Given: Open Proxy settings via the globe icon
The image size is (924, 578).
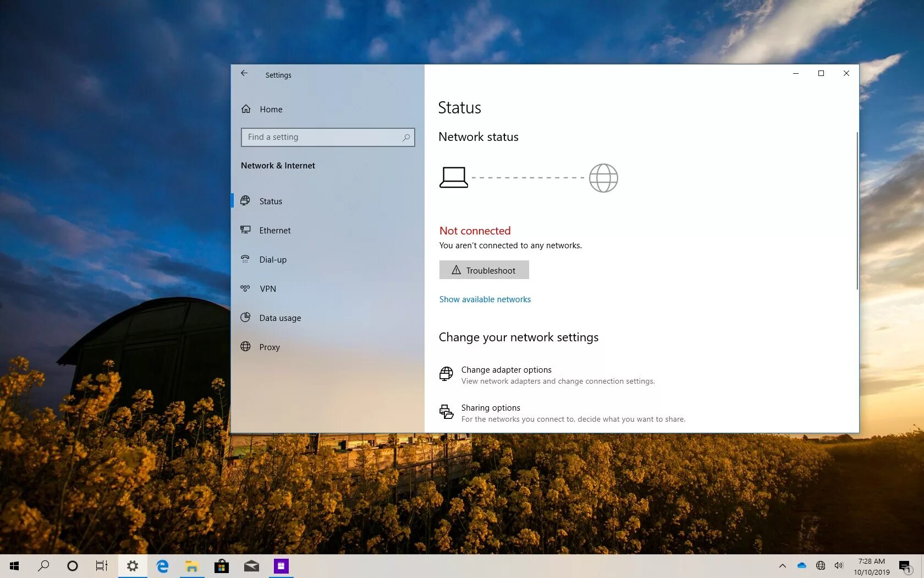Looking at the screenshot, I should click(246, 347).
